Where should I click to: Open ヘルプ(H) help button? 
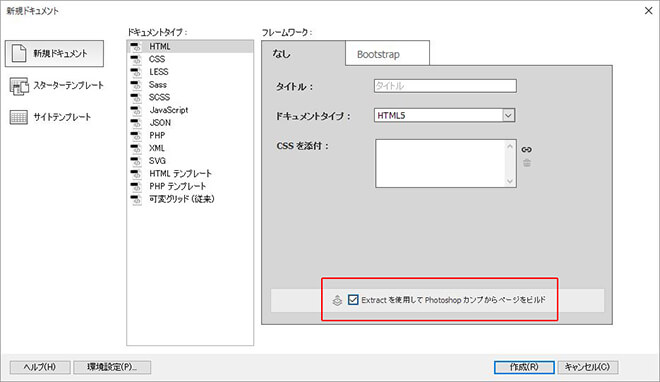tap(40, 367)
